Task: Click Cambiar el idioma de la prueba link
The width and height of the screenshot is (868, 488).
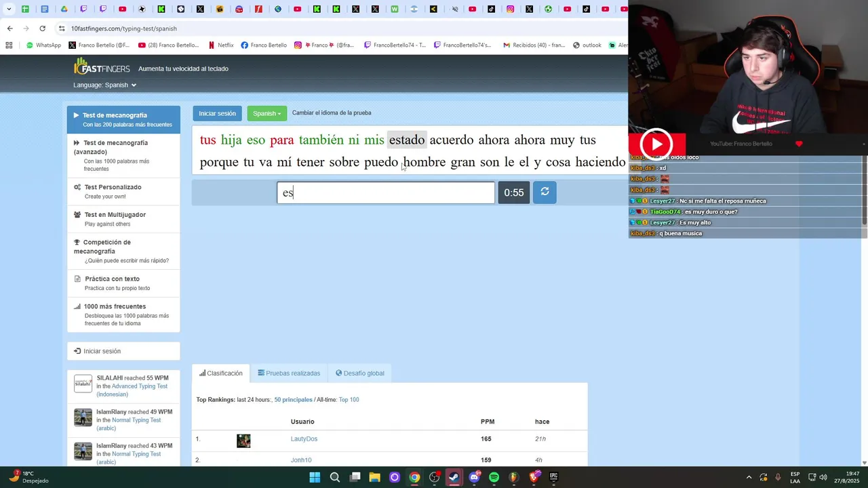Action: coord(332,113)
